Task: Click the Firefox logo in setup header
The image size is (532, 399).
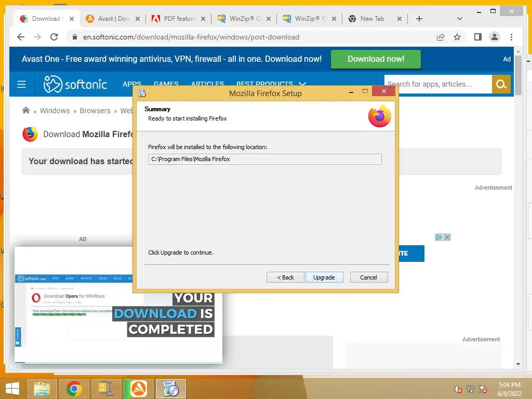Action: pyautogui.click(x=380, y=116)
